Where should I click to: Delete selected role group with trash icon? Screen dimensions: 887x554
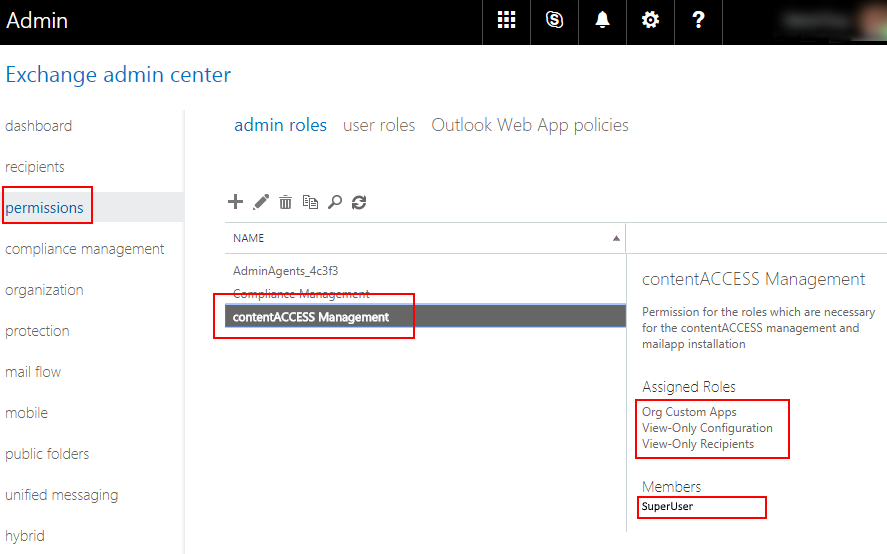pyautogui.click(x=285, y=202)
